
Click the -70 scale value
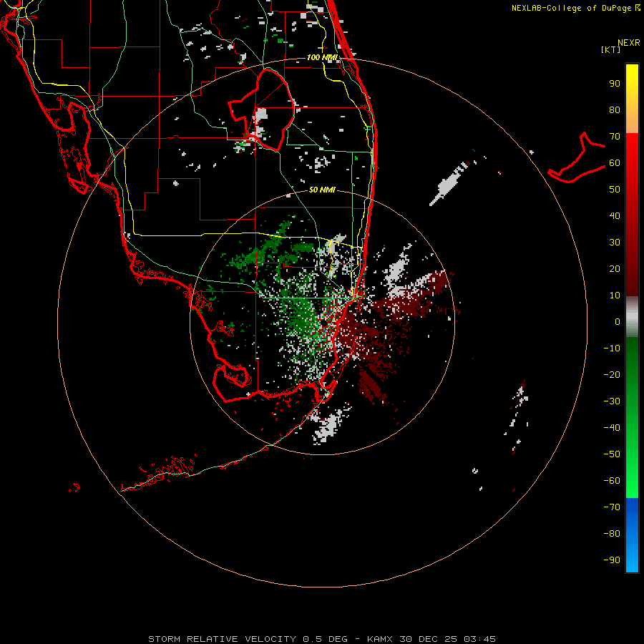pos(612,507)
